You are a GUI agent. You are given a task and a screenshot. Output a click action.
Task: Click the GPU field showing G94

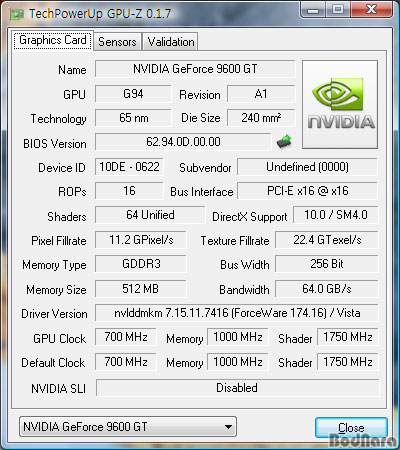tap(133, 94)
